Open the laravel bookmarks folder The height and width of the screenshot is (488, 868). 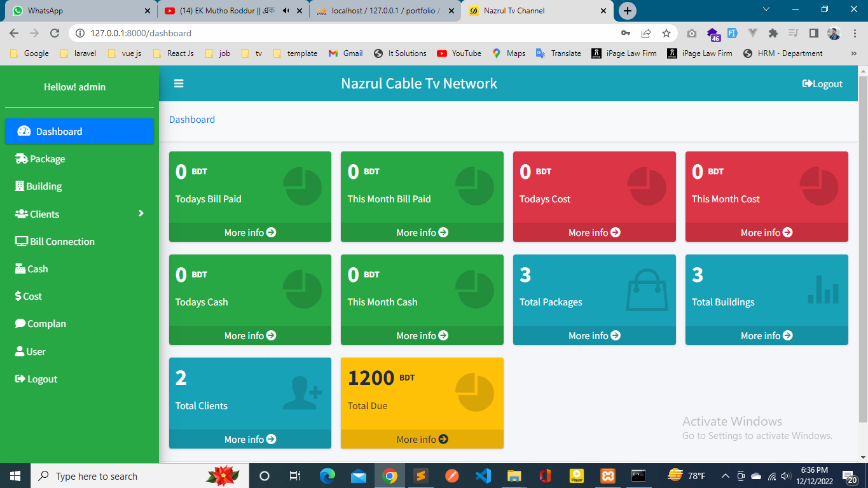click(x=78, y=53)
